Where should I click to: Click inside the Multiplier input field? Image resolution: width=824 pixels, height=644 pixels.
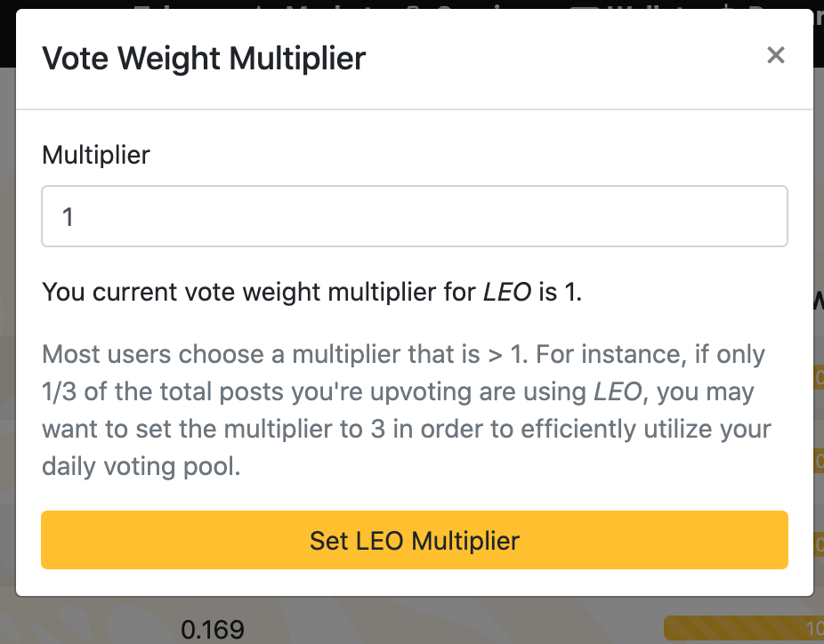tap(414, 215)
